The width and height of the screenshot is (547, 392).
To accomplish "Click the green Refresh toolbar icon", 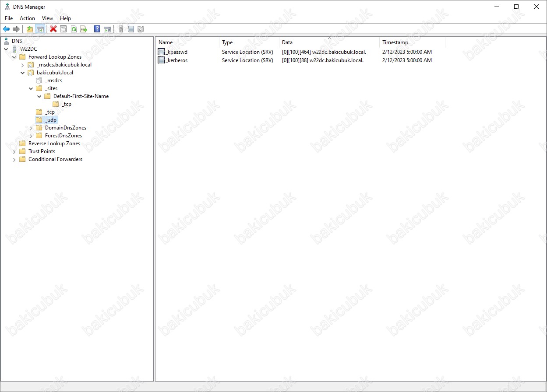I will click(x=74, y=29).
